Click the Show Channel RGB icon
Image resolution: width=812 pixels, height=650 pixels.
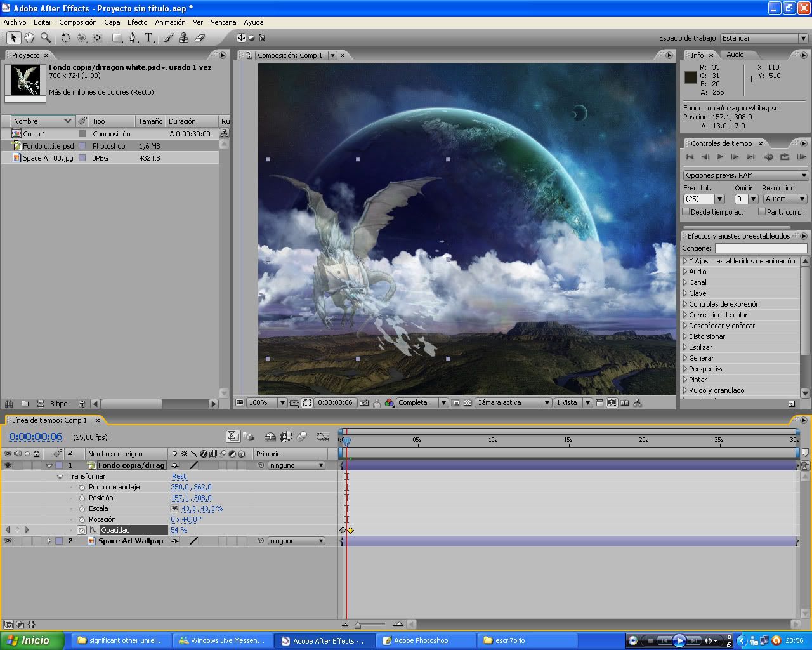390,402
